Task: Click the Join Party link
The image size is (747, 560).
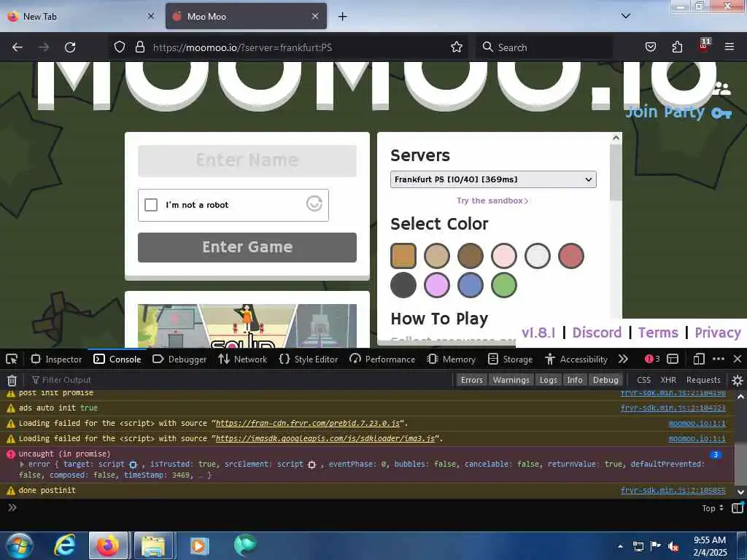Action: [x=678, y=112]
